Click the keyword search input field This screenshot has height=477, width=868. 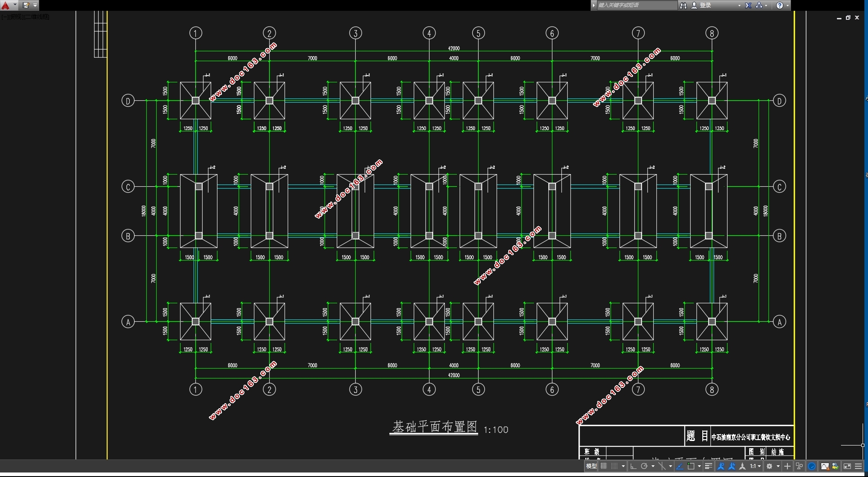click(x=637, y=5)
